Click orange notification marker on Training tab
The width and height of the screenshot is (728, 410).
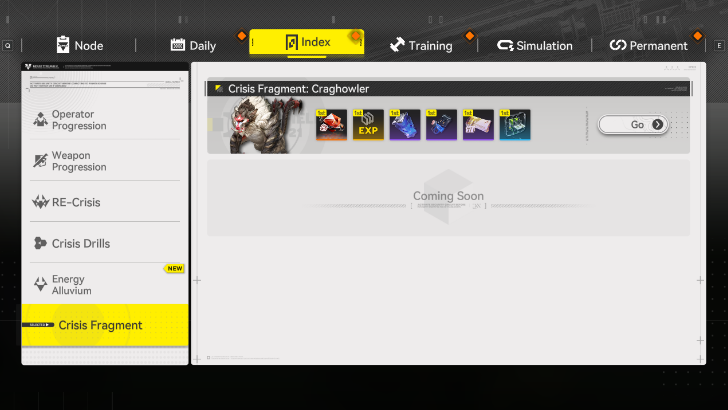point(470,36)
